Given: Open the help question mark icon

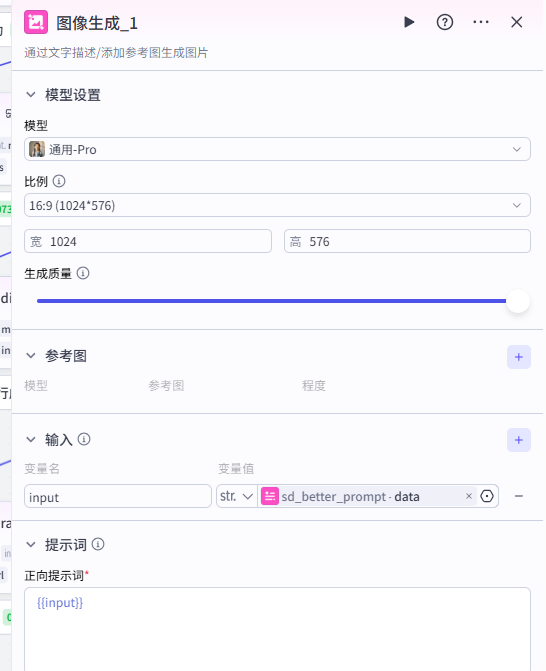Looking at the screenshot, I should (x=445, y=22).
